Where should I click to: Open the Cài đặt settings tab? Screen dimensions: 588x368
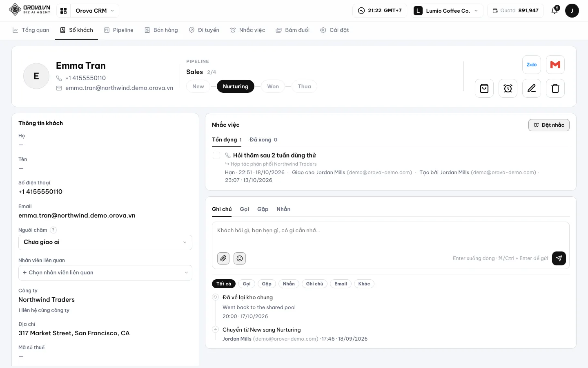coord(334,30)
